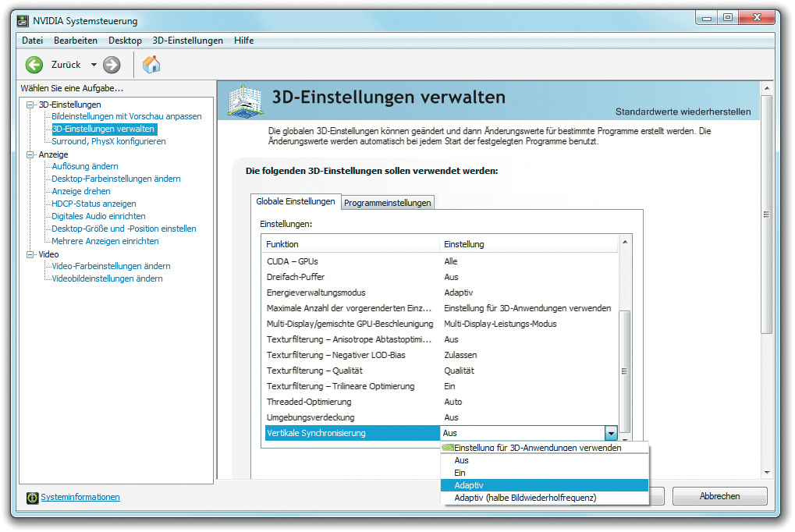
Task: Click the Zurück label button
Action: [x=66, y=65]
